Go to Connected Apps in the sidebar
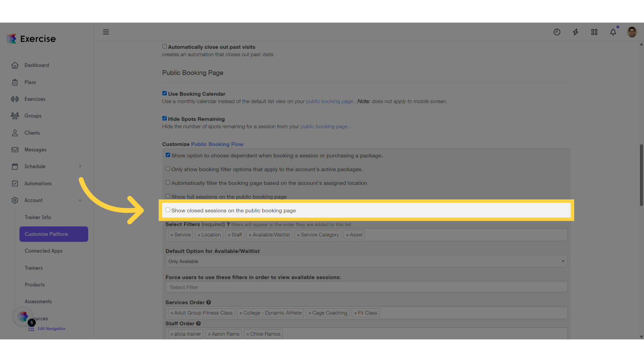 click(x=44, y=251)
